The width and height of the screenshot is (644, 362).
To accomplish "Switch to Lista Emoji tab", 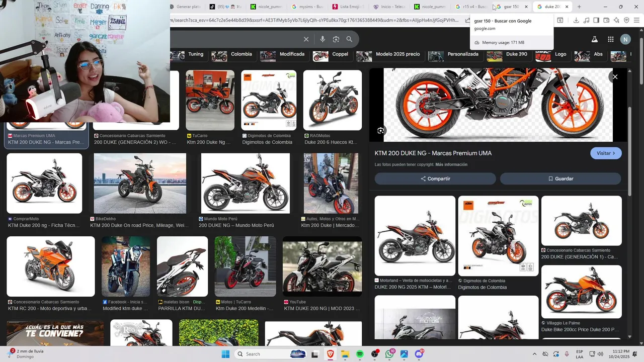I will (349, 7).
